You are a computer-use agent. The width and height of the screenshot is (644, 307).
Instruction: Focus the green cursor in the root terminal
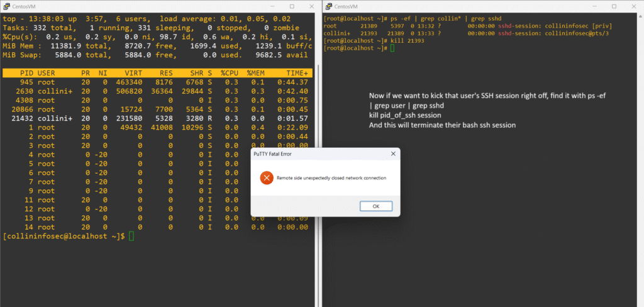(x=392, y=48)
